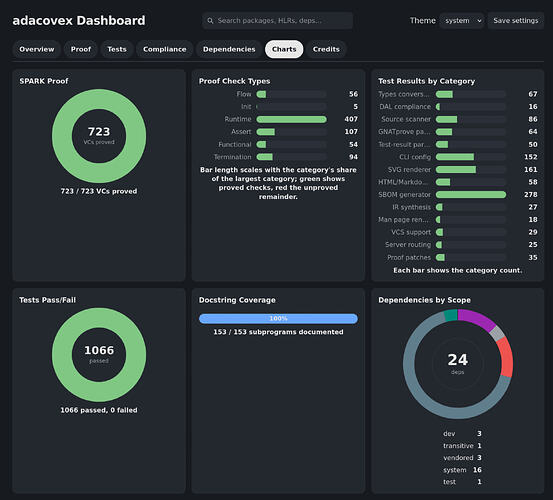This screenshot has width=553, height=500.
Task: Open the Credits tab
Action: [x=326, y=49]
